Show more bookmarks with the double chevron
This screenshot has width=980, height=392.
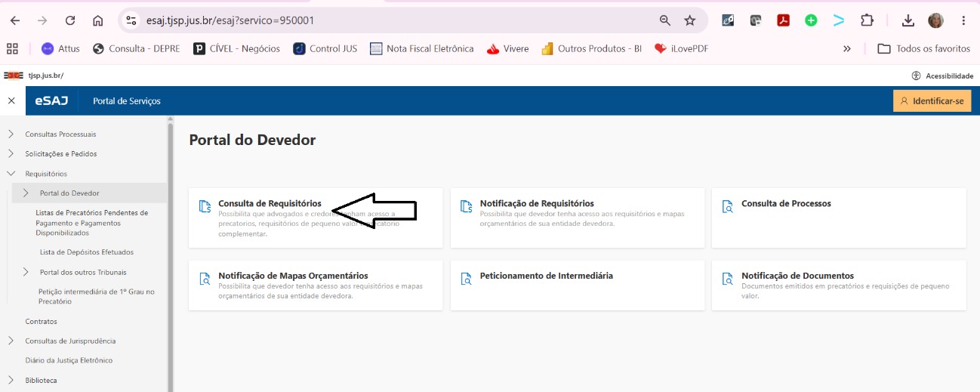coord(847,48)
